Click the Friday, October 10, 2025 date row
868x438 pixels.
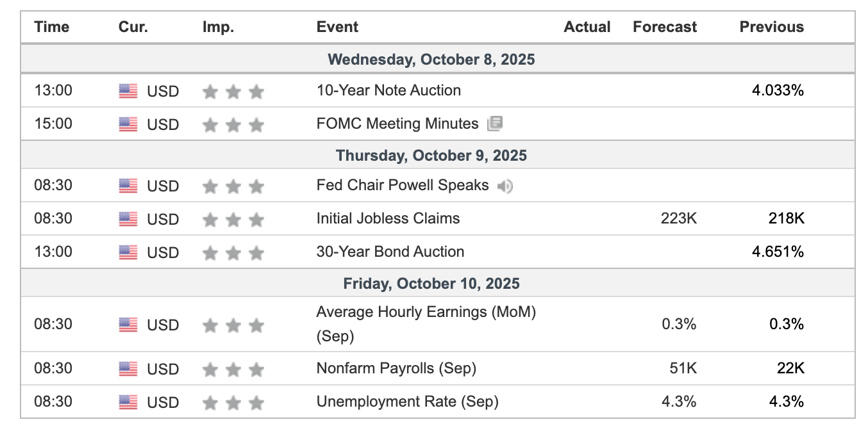coord(431,283)
